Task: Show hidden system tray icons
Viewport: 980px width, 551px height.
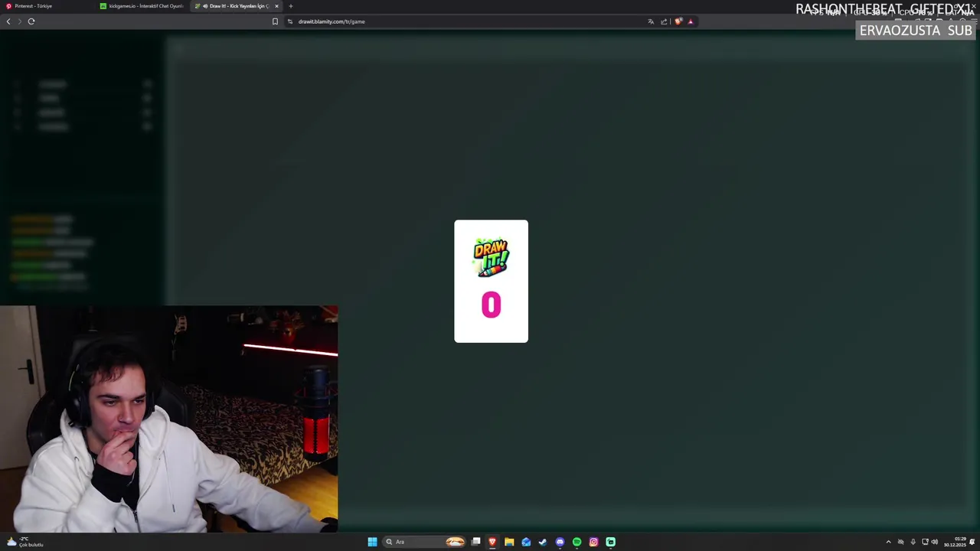Action: pos(888,542)
